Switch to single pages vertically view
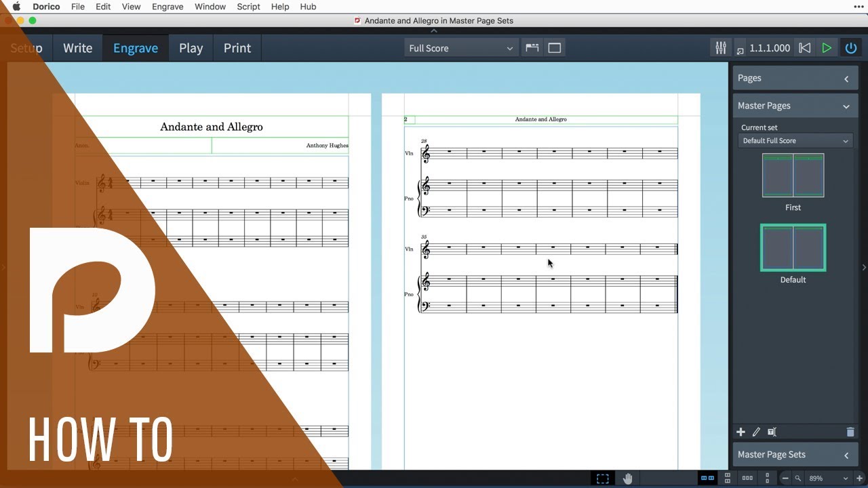Screen dimensions: 868x488 (768, 478)
